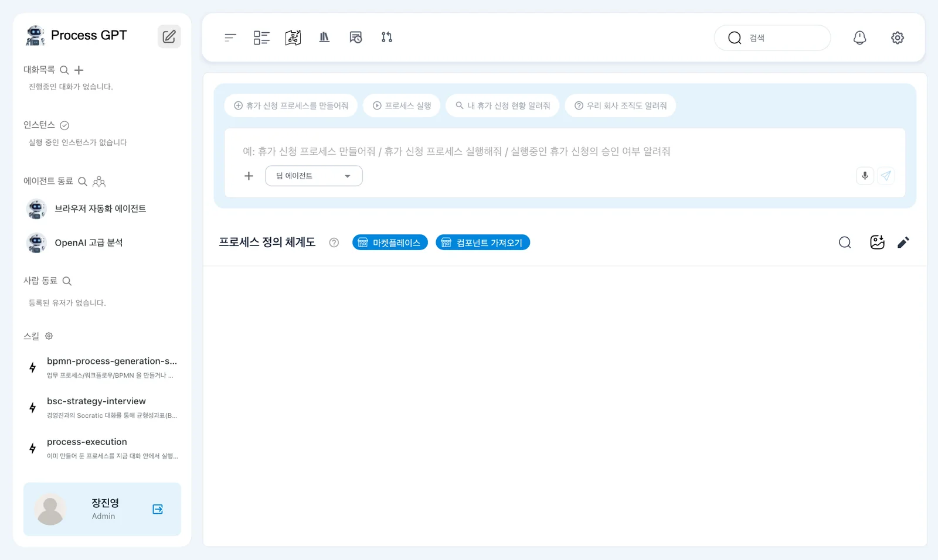Open the git pull-request style toolbar icon
The height and width of the screenshot is (560, 938).
click(x=387, y=37)
